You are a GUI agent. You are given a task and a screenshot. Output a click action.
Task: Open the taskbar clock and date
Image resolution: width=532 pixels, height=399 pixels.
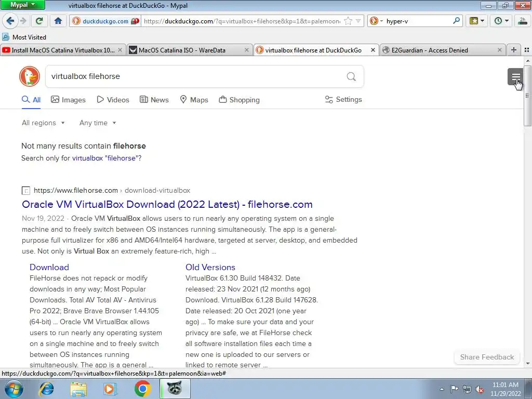pyautogui.click(x=505, y=389)
